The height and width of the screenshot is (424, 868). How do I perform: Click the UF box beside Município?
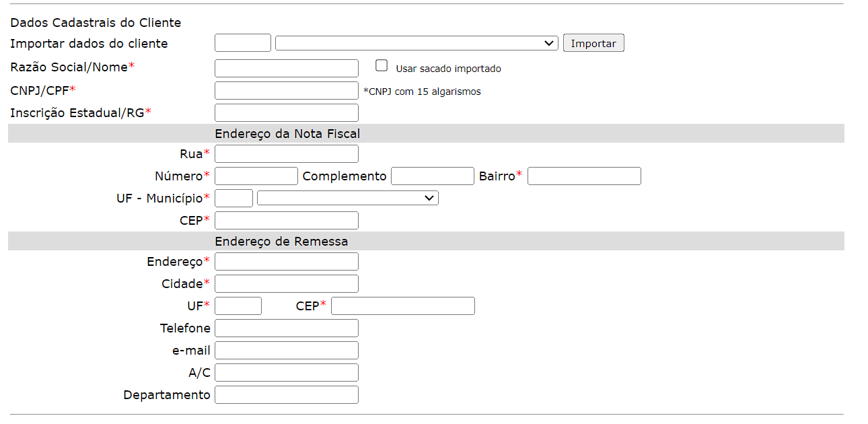point(233,198)
